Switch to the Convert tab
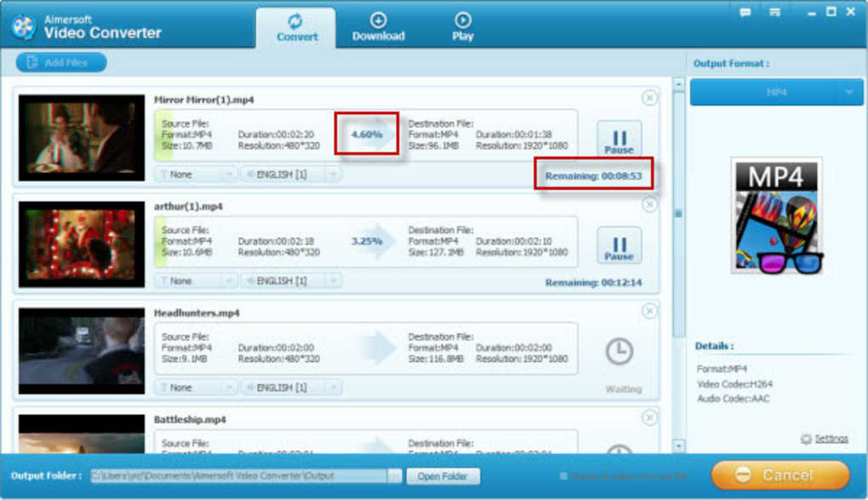The width and height of the screenshot is (868, 500). coord(296,28)
